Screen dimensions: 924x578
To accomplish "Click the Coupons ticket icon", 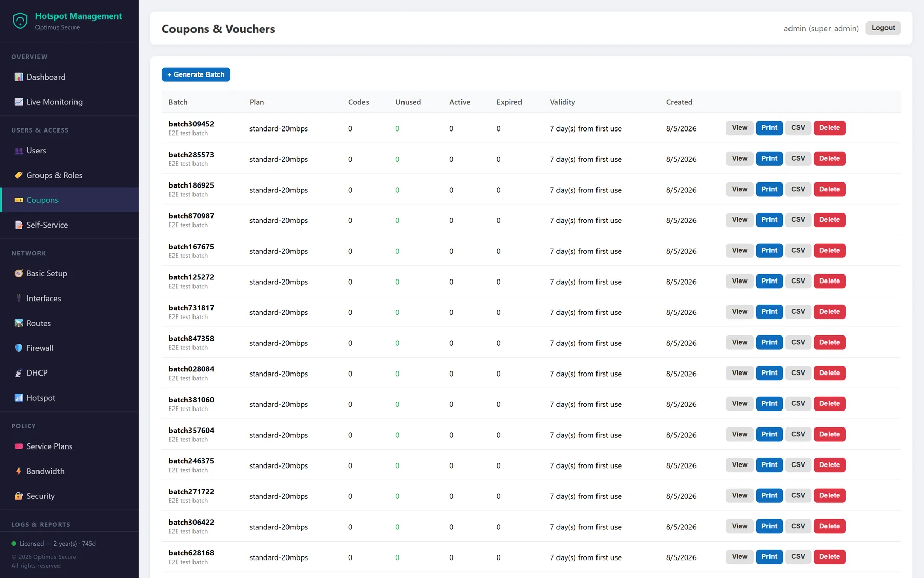I will coord(18,200).
